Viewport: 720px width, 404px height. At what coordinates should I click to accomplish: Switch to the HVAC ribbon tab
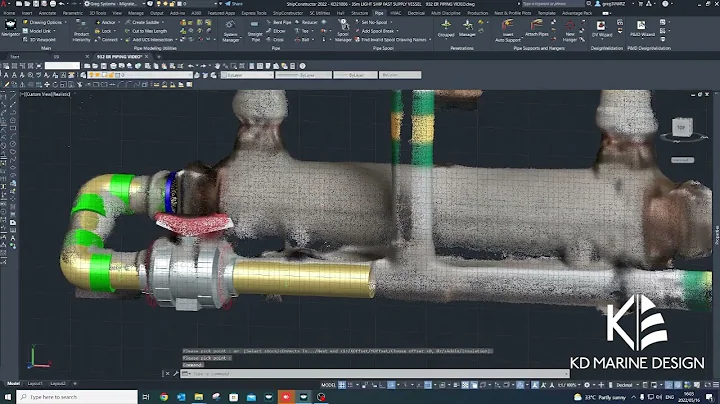point(395,13)
